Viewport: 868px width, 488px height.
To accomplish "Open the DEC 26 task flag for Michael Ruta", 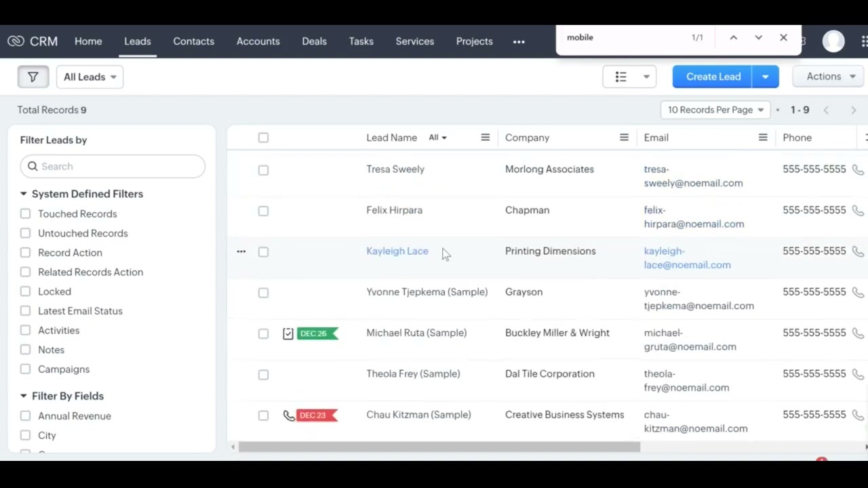I will click(317, 333).
